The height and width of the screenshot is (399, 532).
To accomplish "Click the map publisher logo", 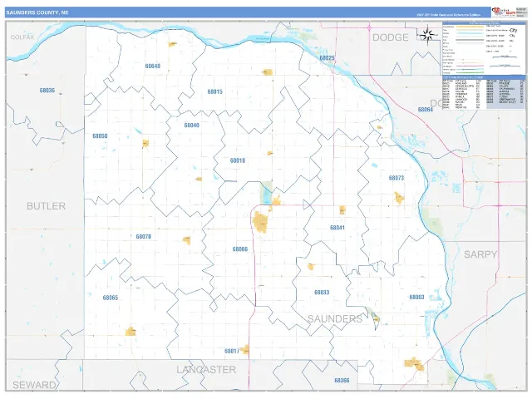I will click(x=504, y=12).
